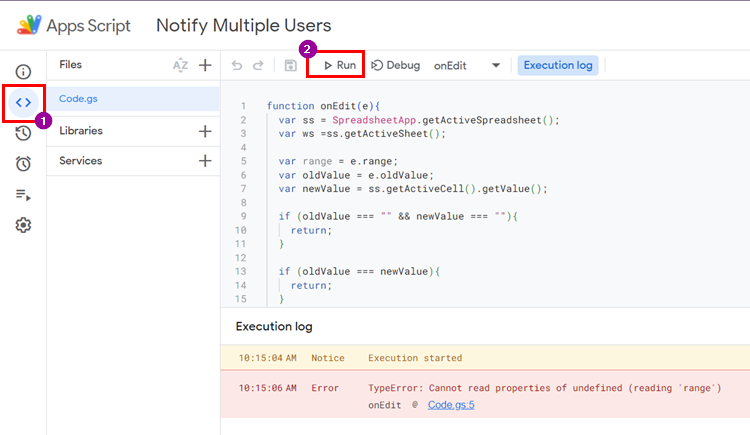Toggle the Execution log button
This screenshot has height=435, width=750.
coord(558,65)
